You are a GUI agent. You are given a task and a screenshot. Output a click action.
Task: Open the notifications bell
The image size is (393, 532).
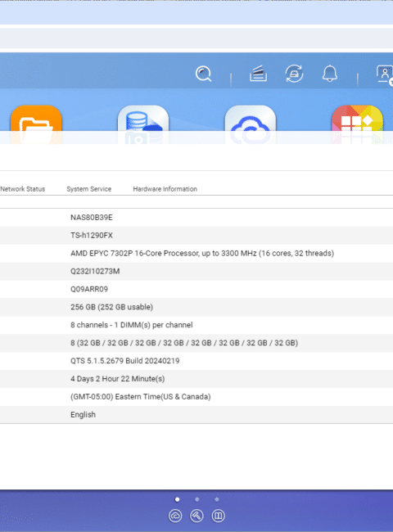coord(330,74)
